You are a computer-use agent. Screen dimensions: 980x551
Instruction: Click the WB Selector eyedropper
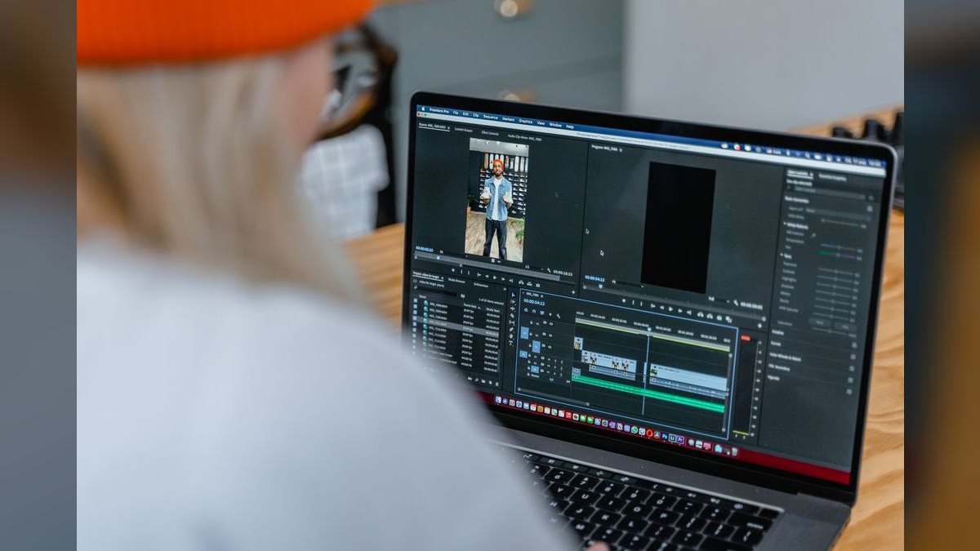(813, 235)
